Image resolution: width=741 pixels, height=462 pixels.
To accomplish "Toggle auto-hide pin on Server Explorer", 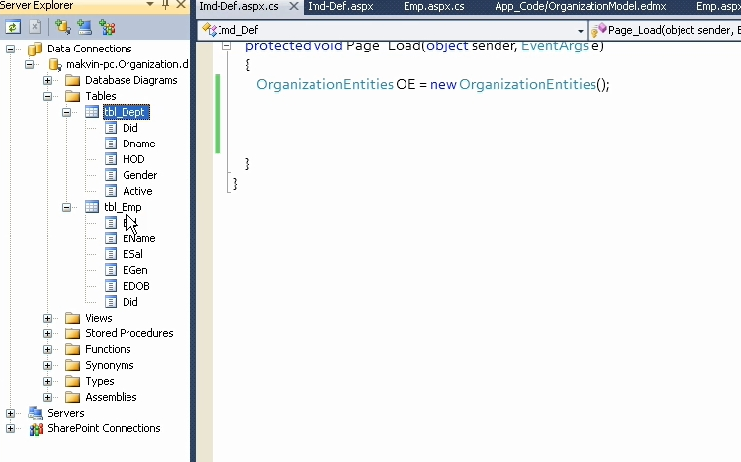I will [x=164, y=6].
